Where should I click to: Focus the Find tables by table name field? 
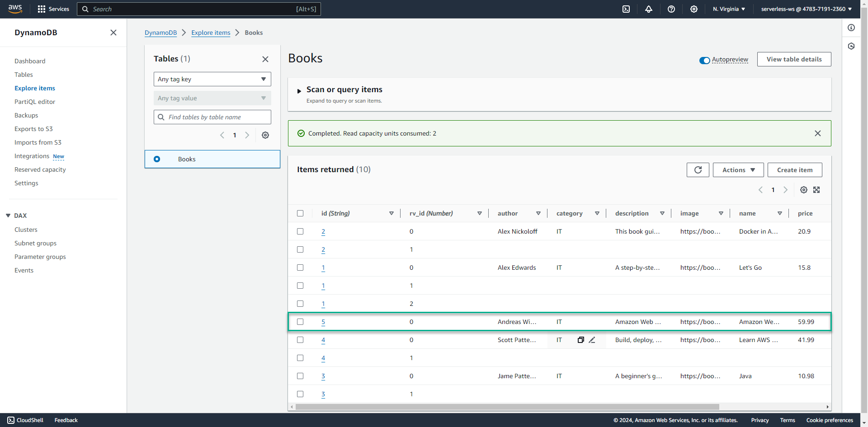click(212, 117)
